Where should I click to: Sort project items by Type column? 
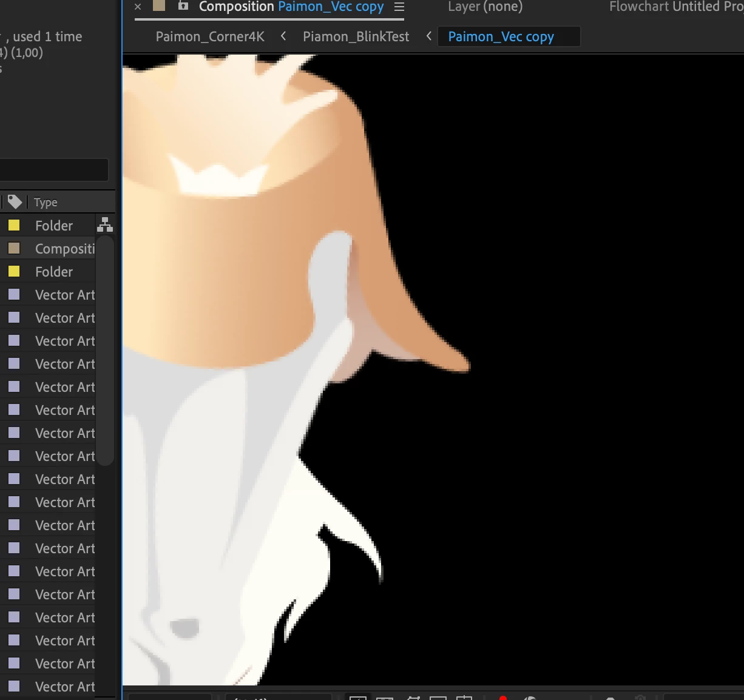[46, 202]
